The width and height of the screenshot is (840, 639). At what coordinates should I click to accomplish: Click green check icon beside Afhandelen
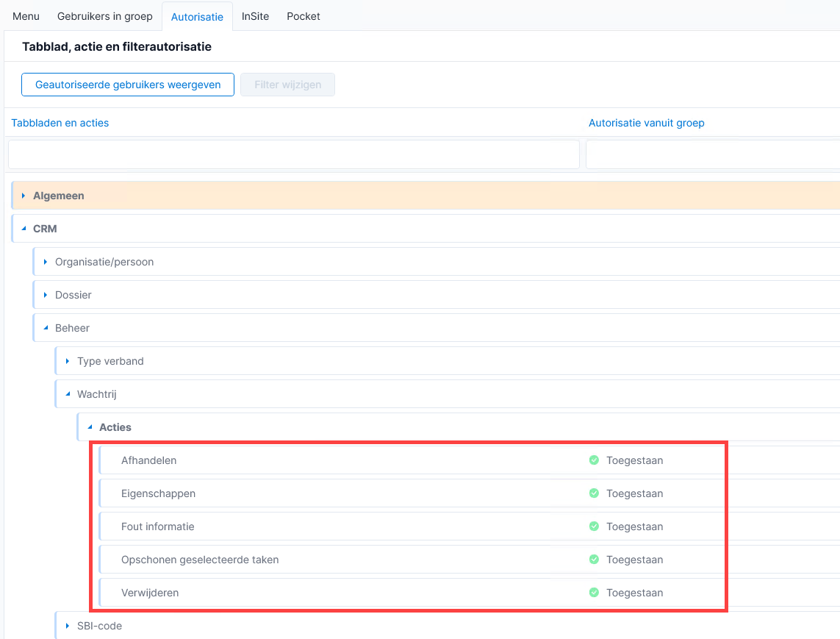click(594, 460)
